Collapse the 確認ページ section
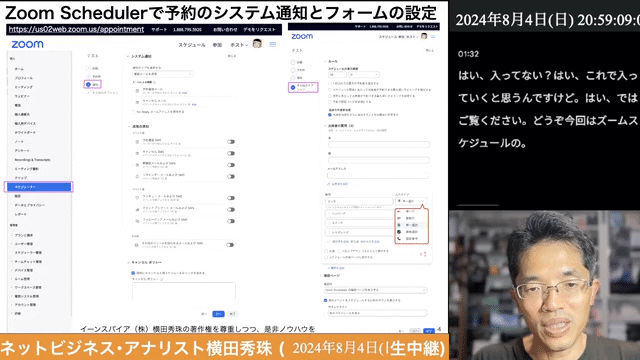 pos(320,276)
